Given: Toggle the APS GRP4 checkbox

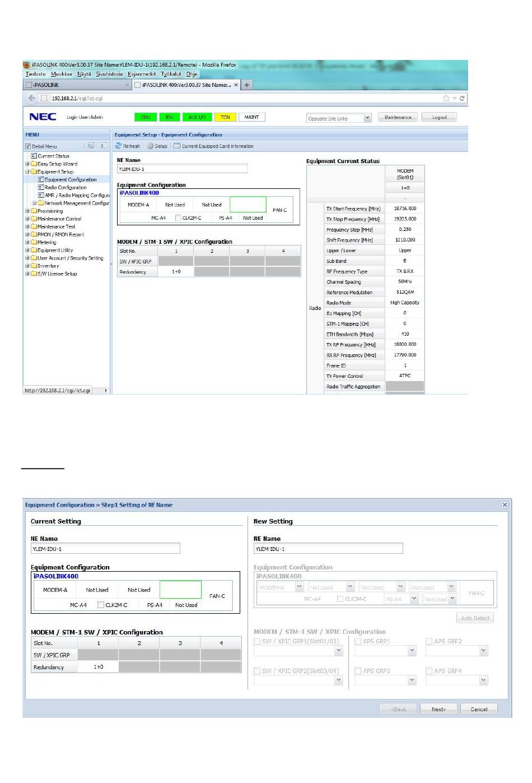Looking at the screenshot, I should point(429,670).
